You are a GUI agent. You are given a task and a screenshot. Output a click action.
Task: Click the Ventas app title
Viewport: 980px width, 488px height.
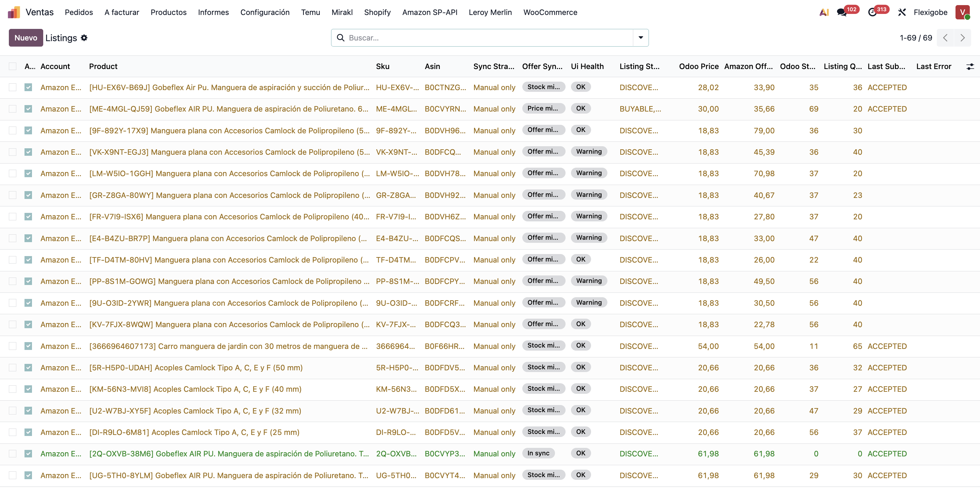pos(39,12)
